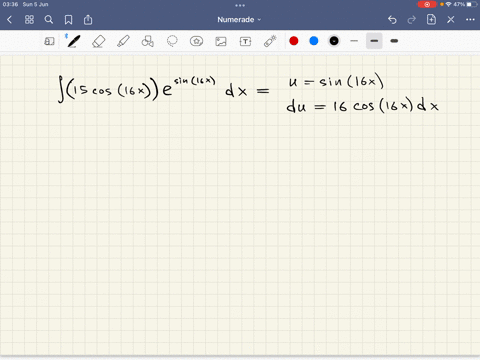The height and width of the screenshot is (360, 480).
Task: Select the Shapes tool
Action: tap(148, 41)
